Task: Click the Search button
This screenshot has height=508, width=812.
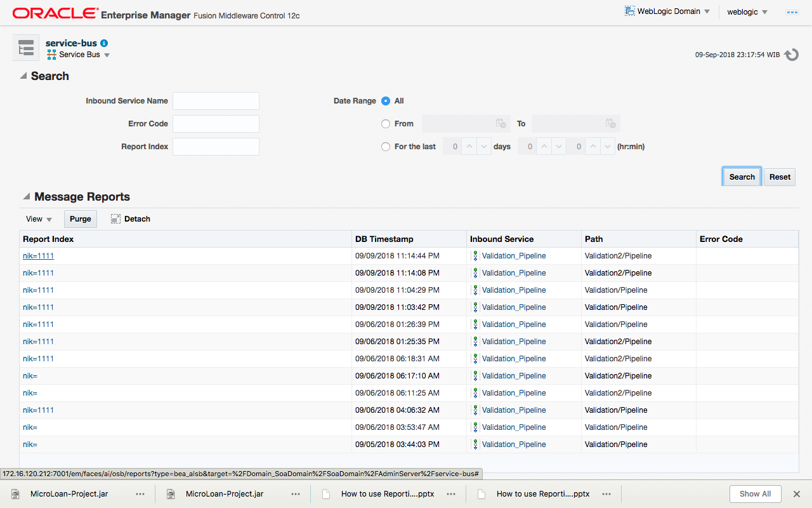Action: [741, 177]
